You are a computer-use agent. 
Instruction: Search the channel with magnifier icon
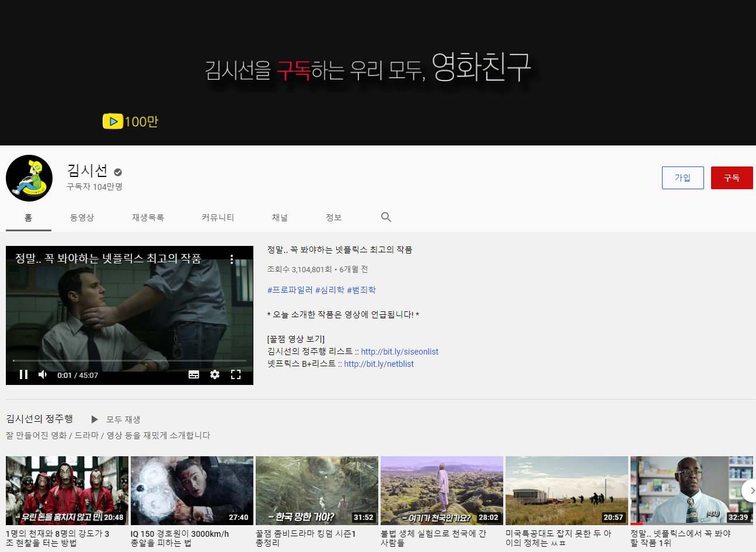[x=386, y=217]
